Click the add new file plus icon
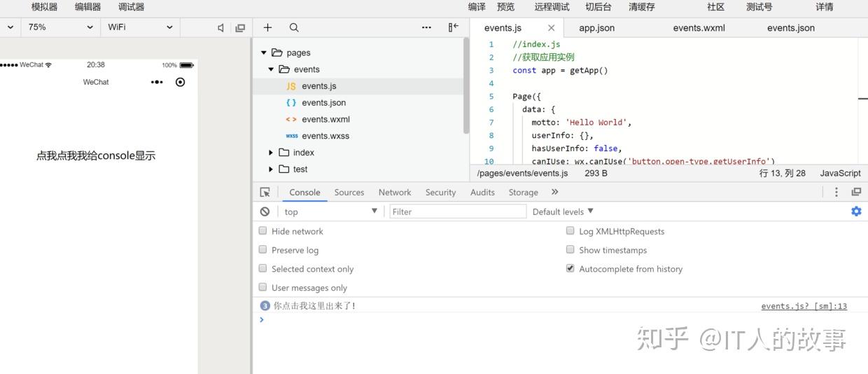Image resolution: width=868 pixels, height=374 pixels. point(267,27)
